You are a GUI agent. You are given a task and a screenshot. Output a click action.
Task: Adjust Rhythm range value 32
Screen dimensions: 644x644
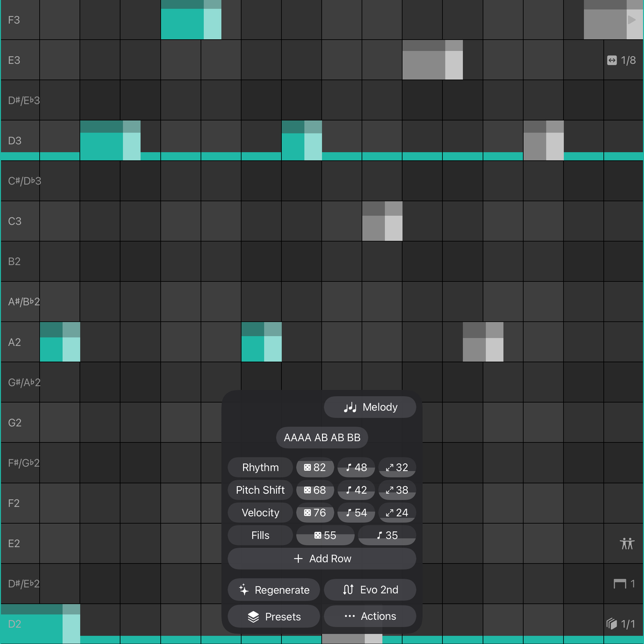click(397, 467)
